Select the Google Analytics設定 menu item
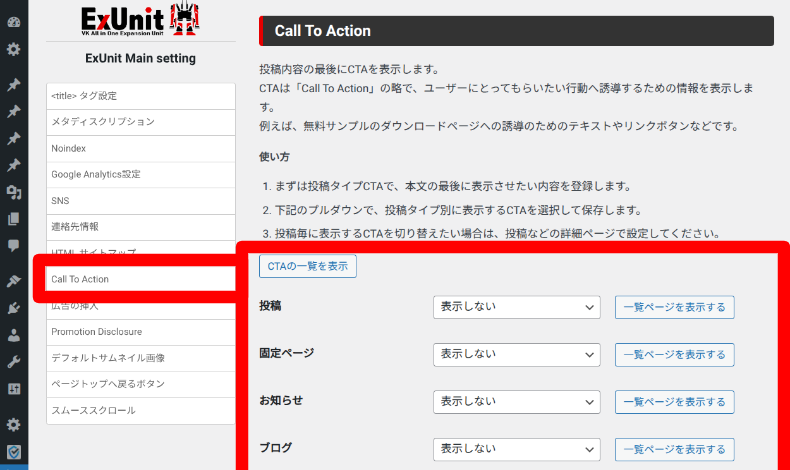The width and height of the screenshot is (790, 470). 141,174
